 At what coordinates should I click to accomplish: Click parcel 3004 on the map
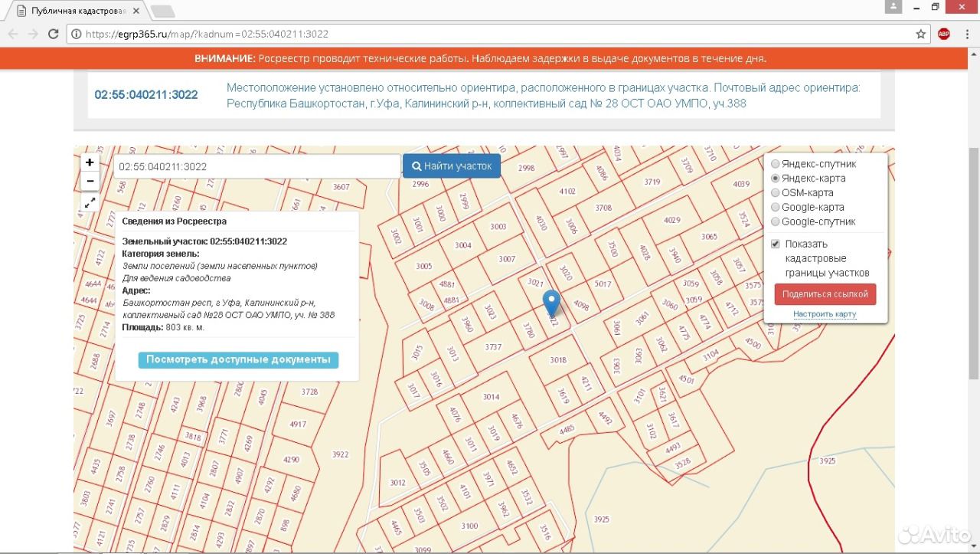pyautogui.click(x=463, y=245)
